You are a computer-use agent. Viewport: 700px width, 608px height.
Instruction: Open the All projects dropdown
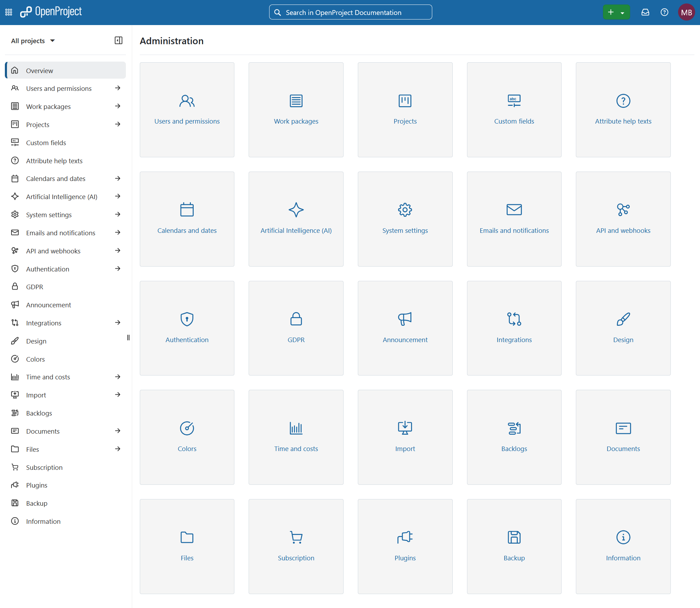(x=33, y=41)
